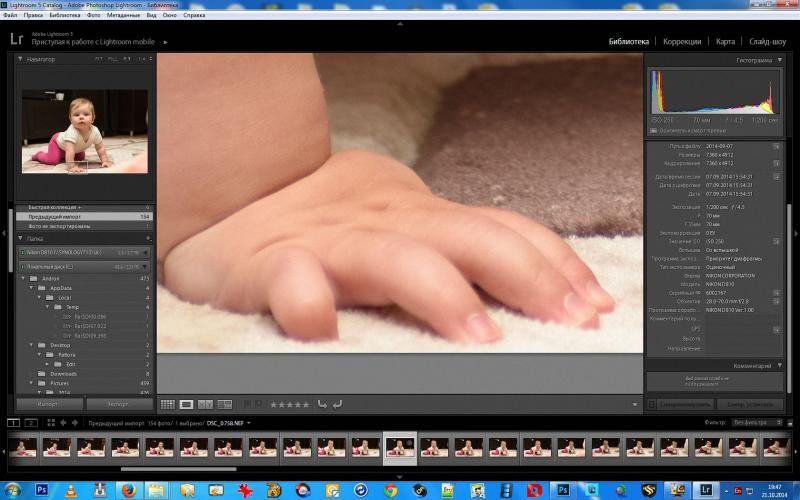Click the Export button
Viewport: 800px width, 500px height.
point(119,404)
